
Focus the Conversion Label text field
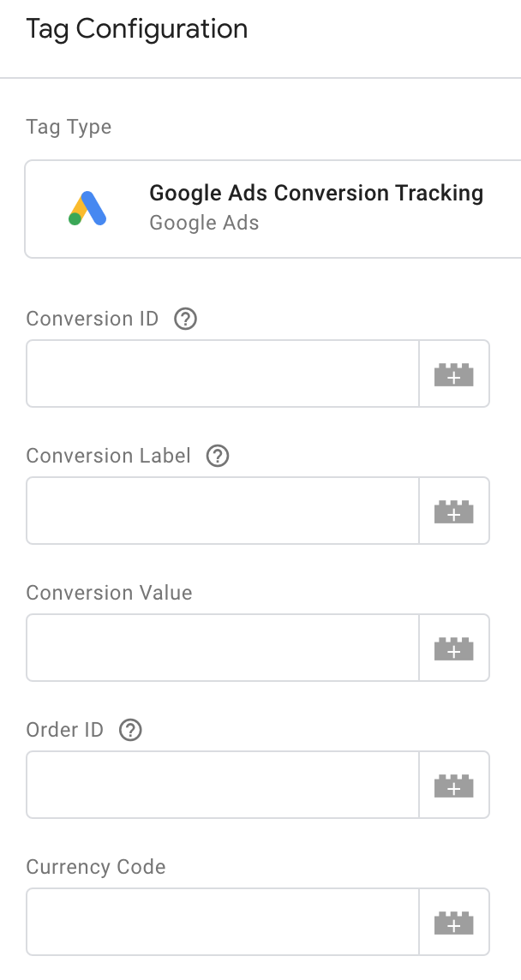pos(222,511)
